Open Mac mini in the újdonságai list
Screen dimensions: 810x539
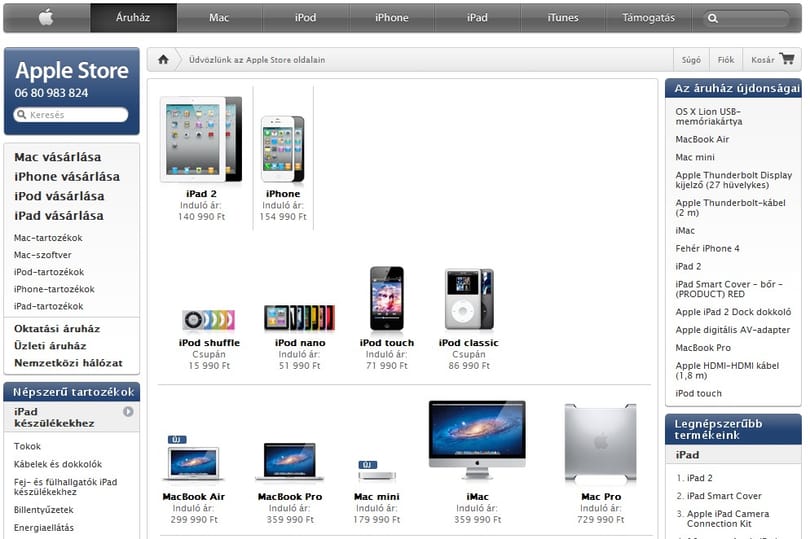click(695, 157)
